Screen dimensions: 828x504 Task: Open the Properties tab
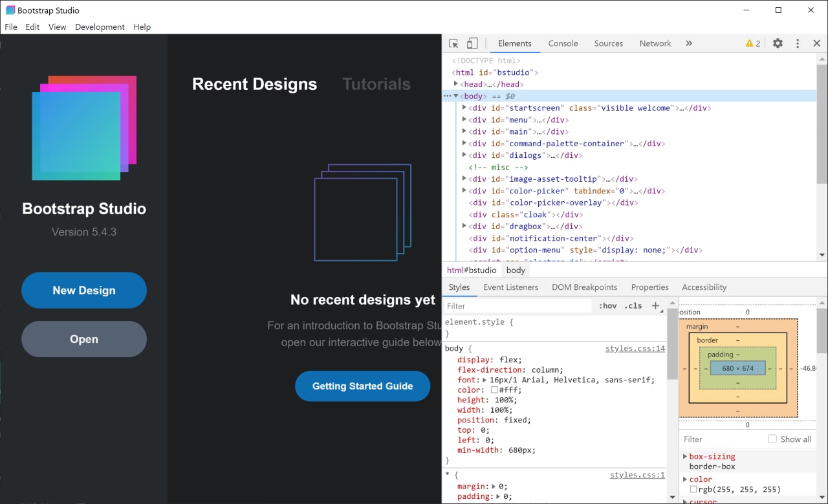[650, 287]
